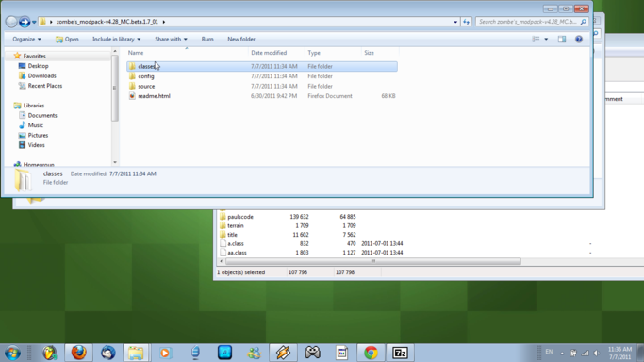This screenshot has width=644, height=362.
Task: Open the view options dropdown arrow
Action: coord(546,39)
